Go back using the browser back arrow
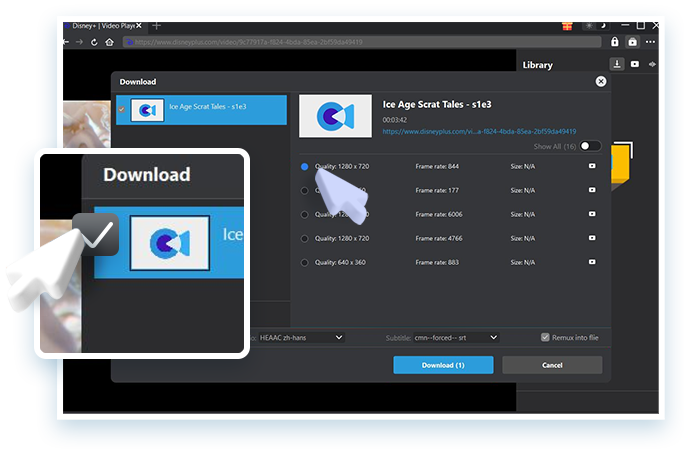This screenshot has width=684, height=449. [66, 42]
